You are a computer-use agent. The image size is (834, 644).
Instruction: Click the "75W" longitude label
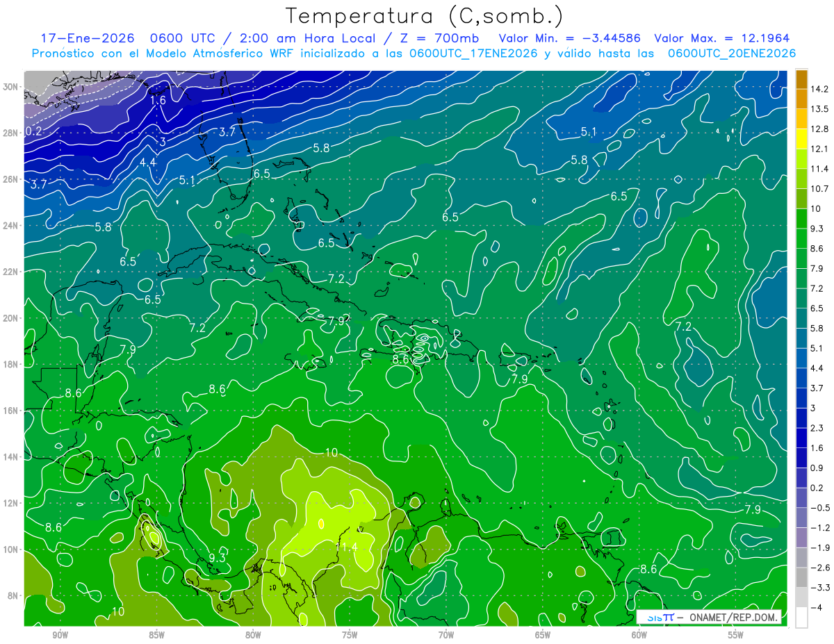349,636
